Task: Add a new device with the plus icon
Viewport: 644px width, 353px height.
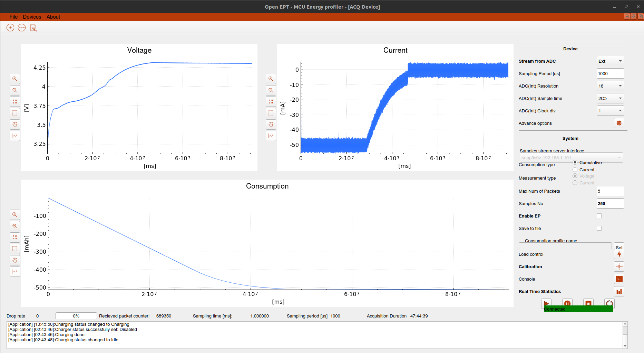Action: [10, 28]
